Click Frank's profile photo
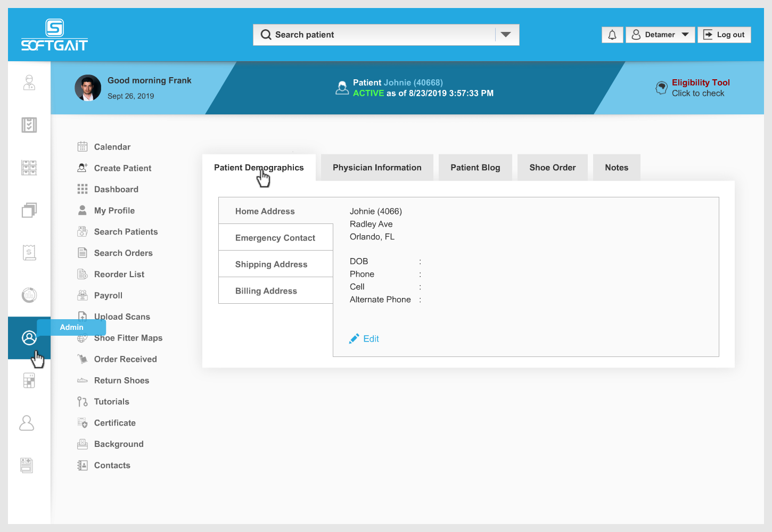The image size is (772, 532). [88, 88]
